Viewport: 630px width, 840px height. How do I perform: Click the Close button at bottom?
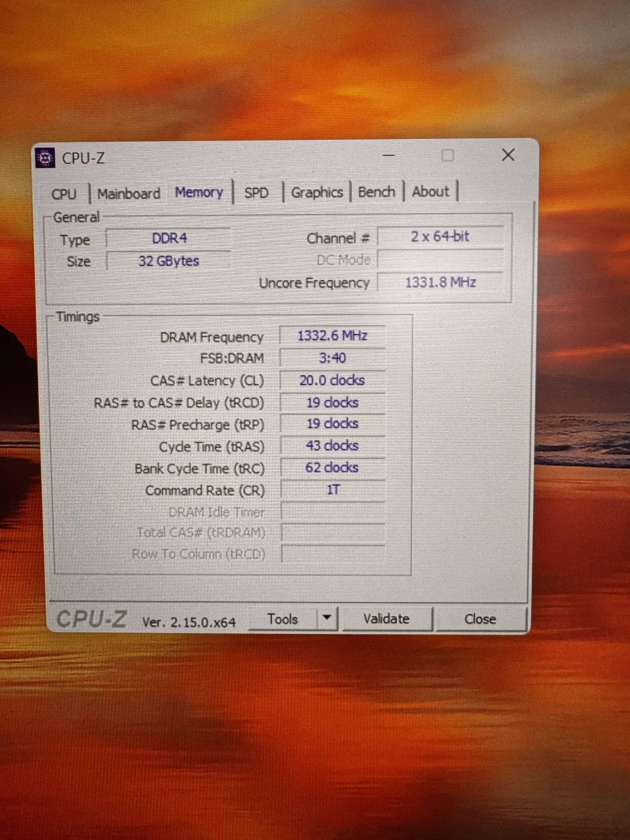pos(480,619)
